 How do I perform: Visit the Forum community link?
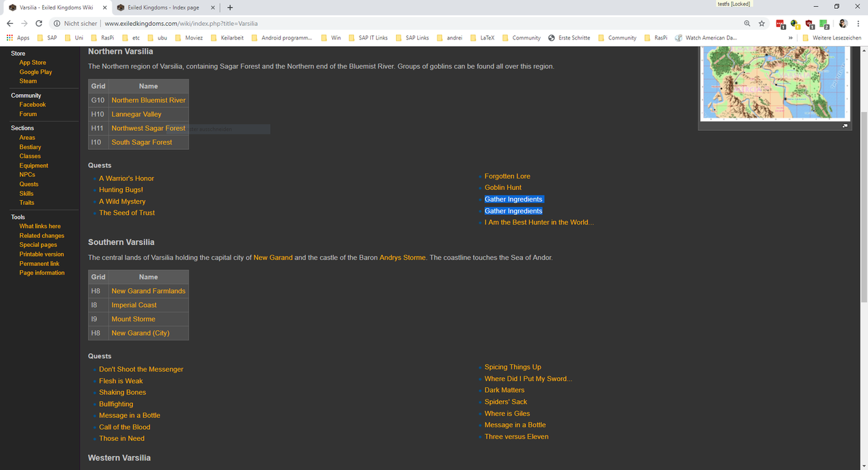click(28, 114)
